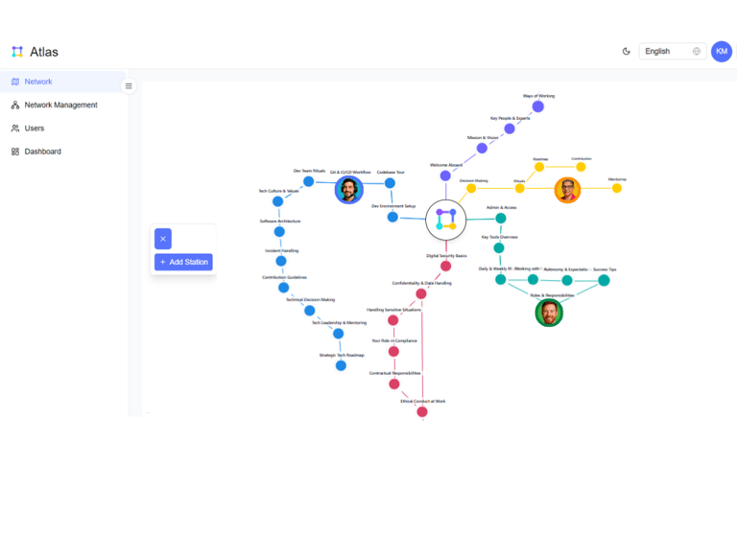Select the Codebase Tour station
This screenshot has height=560, width=737.
tap(390, 183)
